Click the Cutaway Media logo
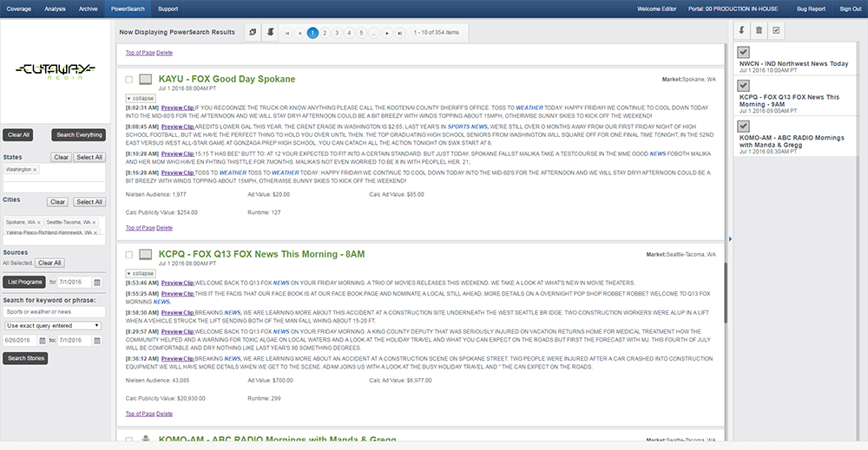868x450 pixels. [56, 71]
